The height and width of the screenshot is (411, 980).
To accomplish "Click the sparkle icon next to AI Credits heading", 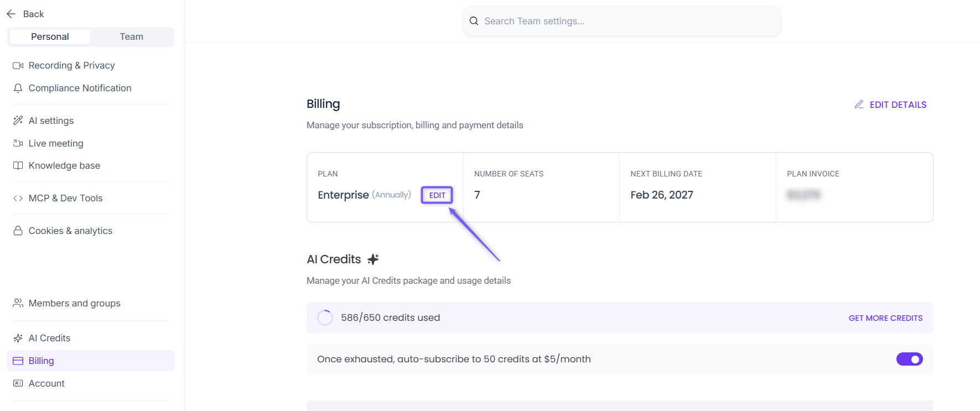I will 374,259.
